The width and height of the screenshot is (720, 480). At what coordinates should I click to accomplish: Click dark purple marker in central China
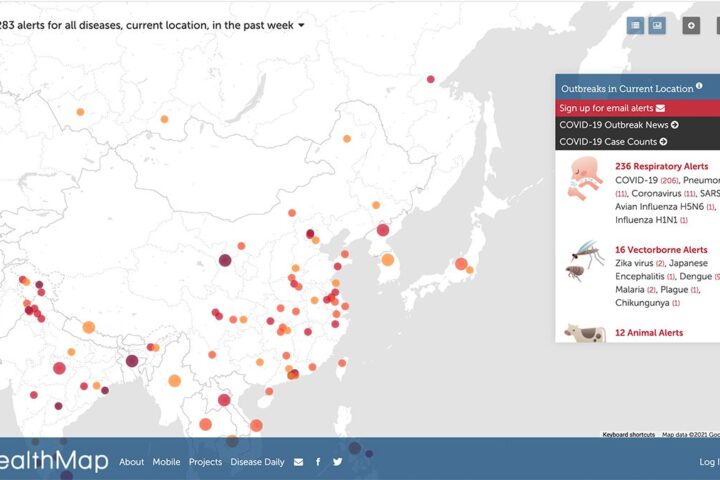pos(225,260)
